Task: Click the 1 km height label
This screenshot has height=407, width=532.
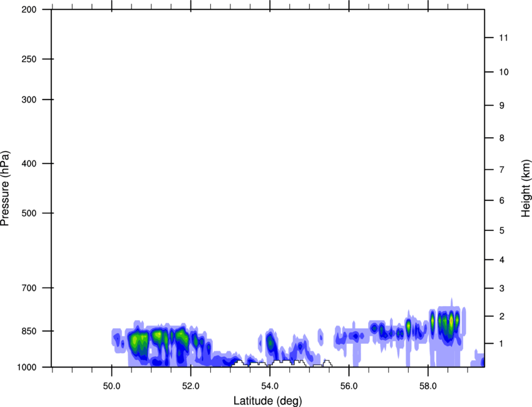Action: click(x=502, y=344)
